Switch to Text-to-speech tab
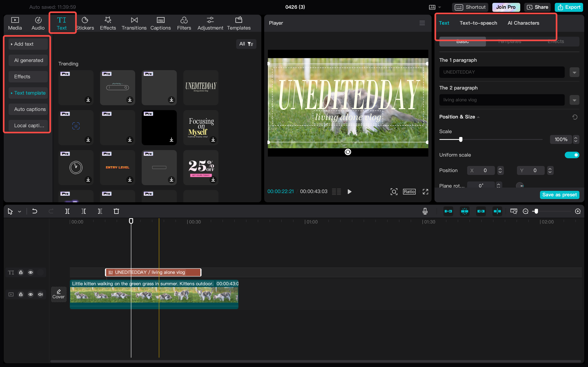The image size is (588, 367). click(479, 23)
